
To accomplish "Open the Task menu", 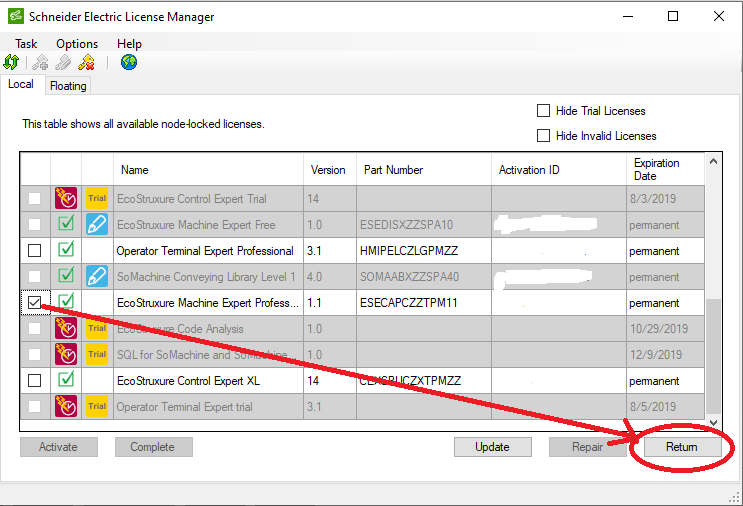I will 26,44.
